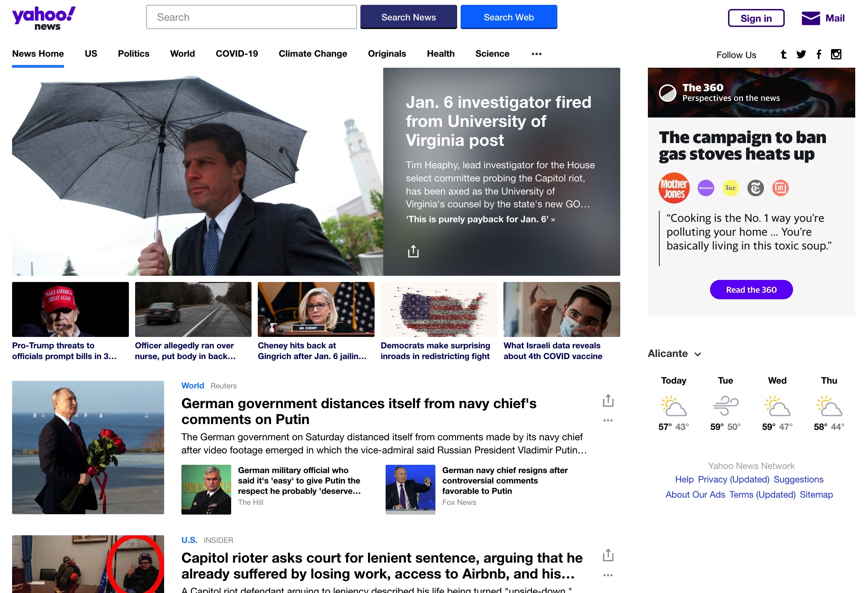
Task: Click Today's partly cloudy weather icon
Action: coord(673,406)
